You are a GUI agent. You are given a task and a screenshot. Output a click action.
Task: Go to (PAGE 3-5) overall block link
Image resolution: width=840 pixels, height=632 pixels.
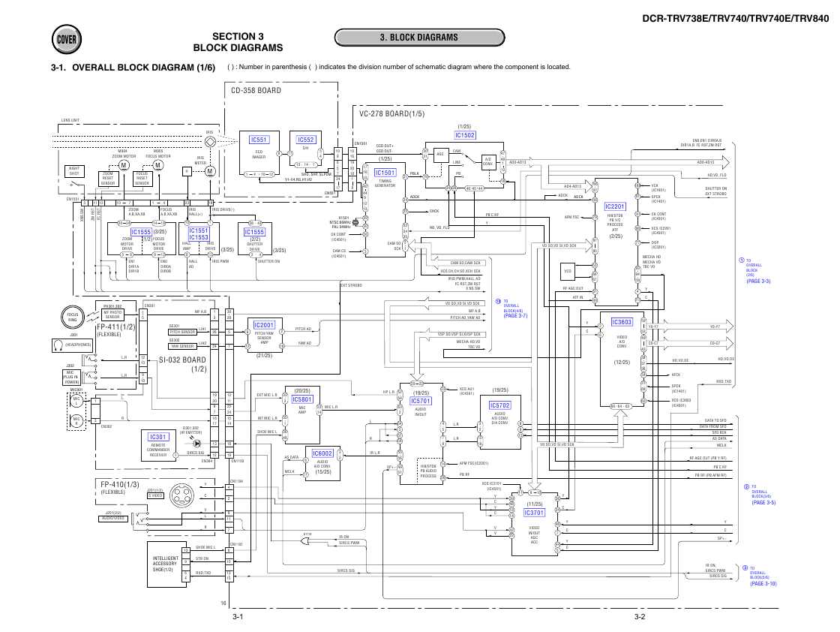pos(763,503)
